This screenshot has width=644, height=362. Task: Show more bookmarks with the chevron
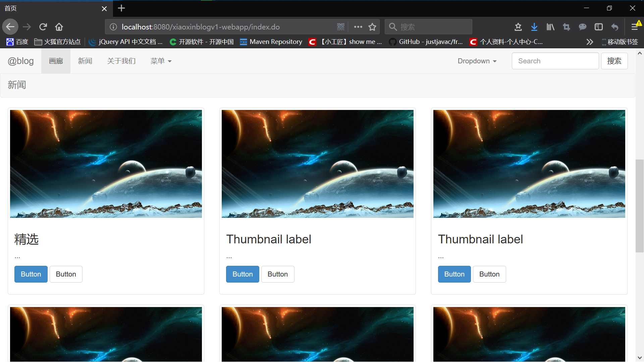(590, 42)
